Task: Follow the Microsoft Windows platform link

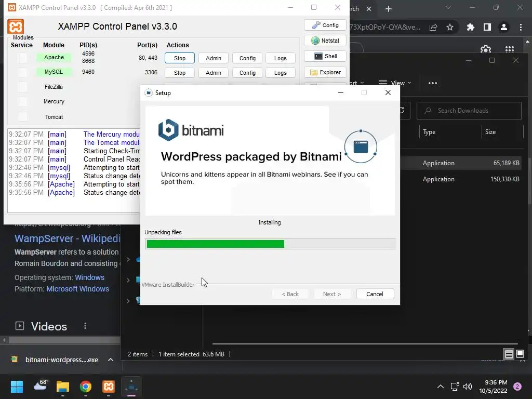Action: [x=78, y=289]
